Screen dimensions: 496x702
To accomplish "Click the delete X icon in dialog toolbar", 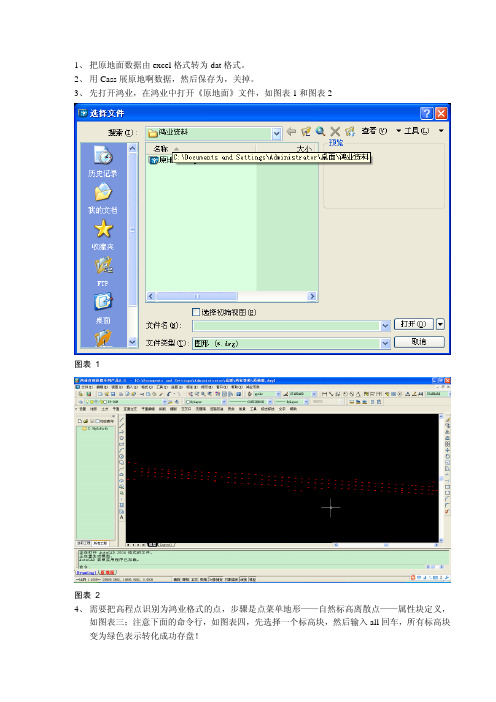I will pyautogui.click(x=335, y=131).
